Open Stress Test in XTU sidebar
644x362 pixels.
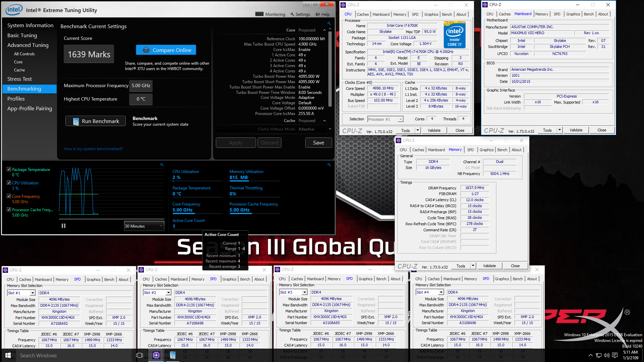(x=19, y=79)
